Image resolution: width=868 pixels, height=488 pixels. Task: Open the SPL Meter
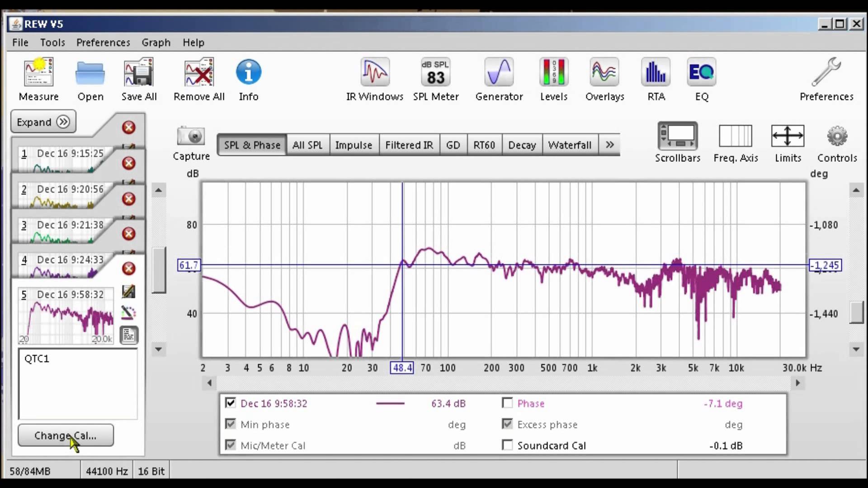[435, 72]
